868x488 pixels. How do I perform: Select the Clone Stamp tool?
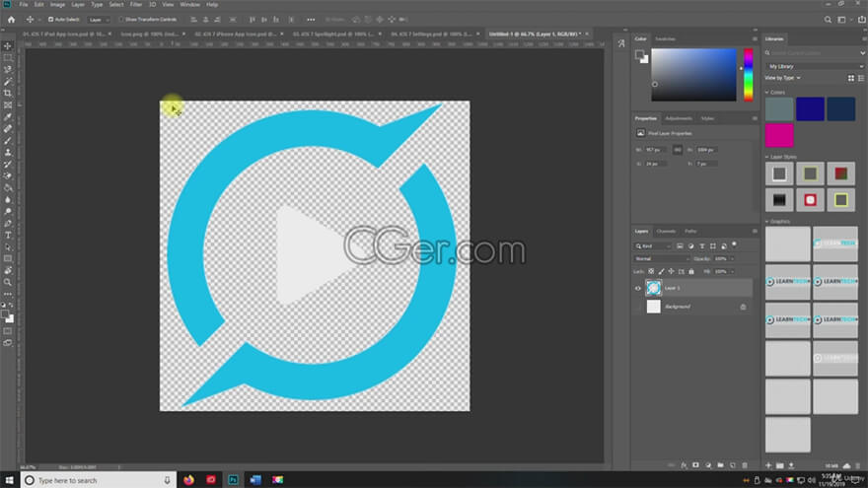[x=8, y=152]
